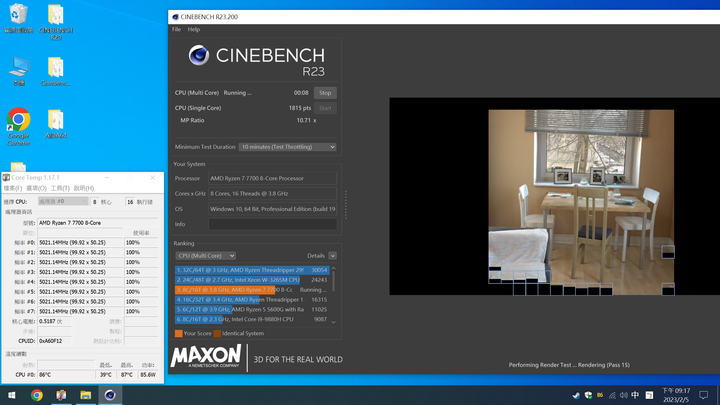This screenshot has width=720, height=405.
Task: Click Core Temp model field AMD Ryzen 7 7700
Action: [x=98, y=223]
